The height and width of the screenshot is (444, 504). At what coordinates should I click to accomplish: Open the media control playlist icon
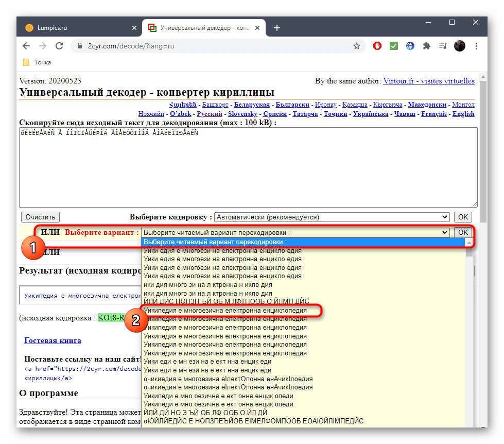click(x=443, y=46)
